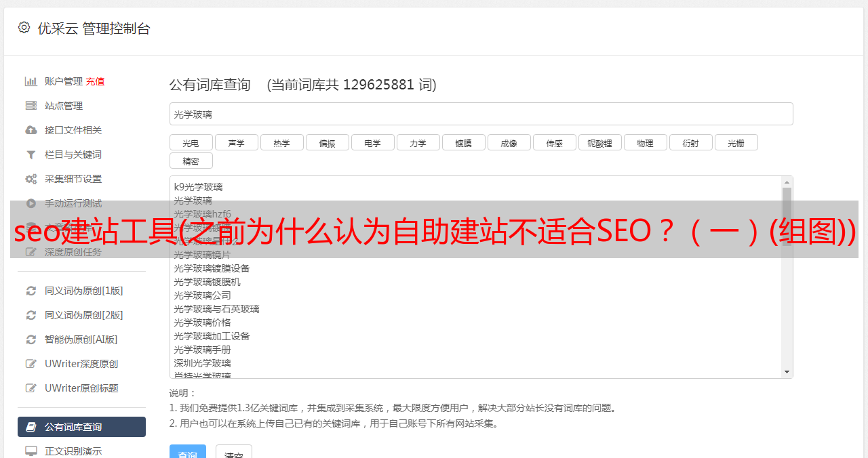Click the edit icon beside UWriter原创标题
The width and height of the screenshot is (868, 458).
click(x=31, y=388)
